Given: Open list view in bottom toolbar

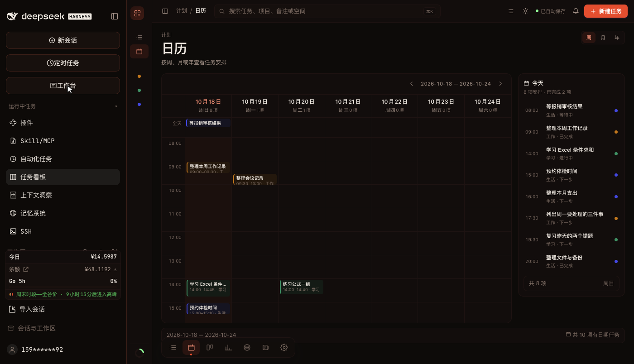Looking at the screenshot, I should (x=173, y=348).
